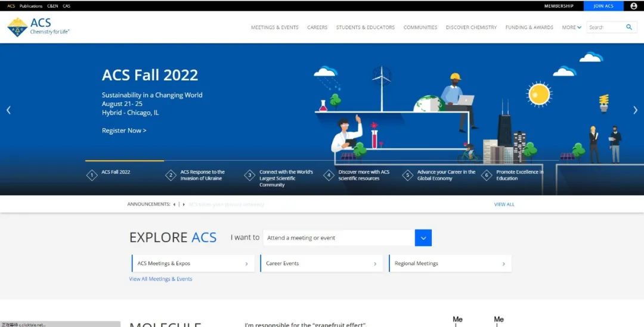The width and height of the screenshot is (644, 327).
Task: Open the Publications link in top bar
Action: [31, 6]
